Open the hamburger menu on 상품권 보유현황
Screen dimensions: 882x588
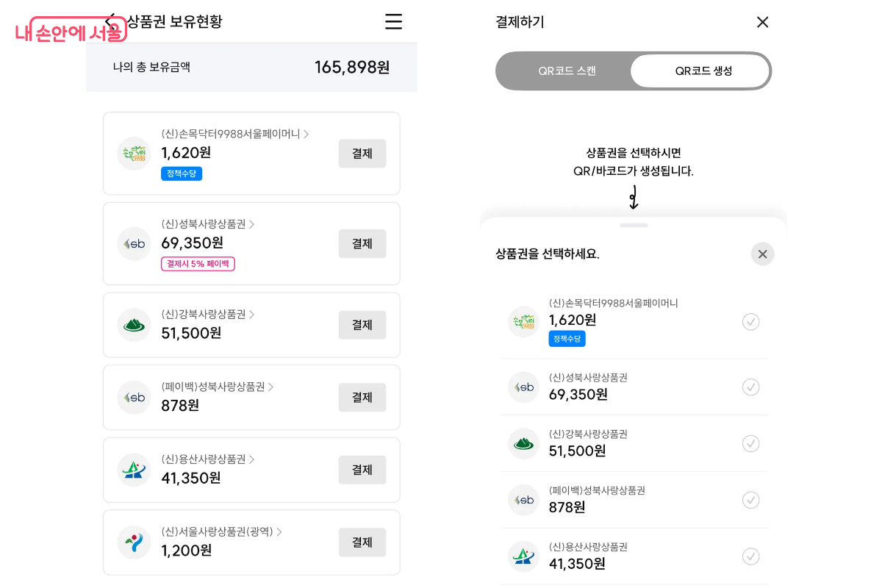click(394, 22)
